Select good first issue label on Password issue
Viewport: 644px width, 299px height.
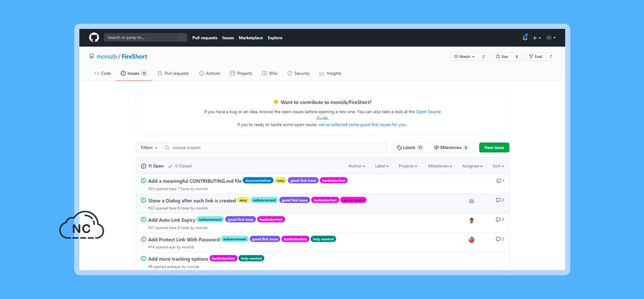coord(265,239)
